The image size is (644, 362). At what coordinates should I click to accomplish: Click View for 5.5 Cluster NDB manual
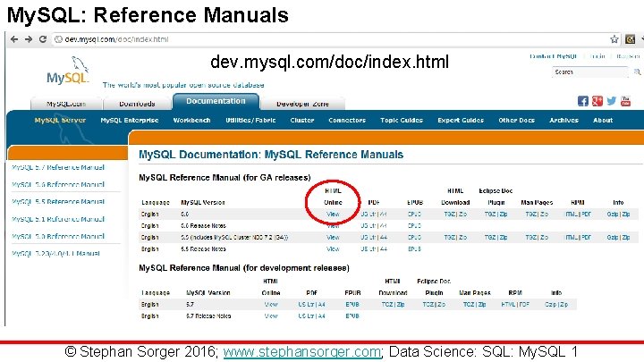coord(333,237)
